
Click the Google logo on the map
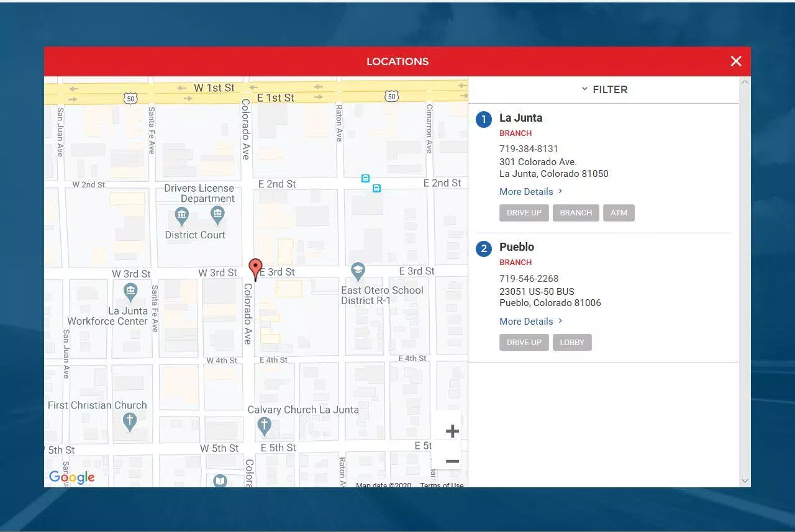(72, 477)
